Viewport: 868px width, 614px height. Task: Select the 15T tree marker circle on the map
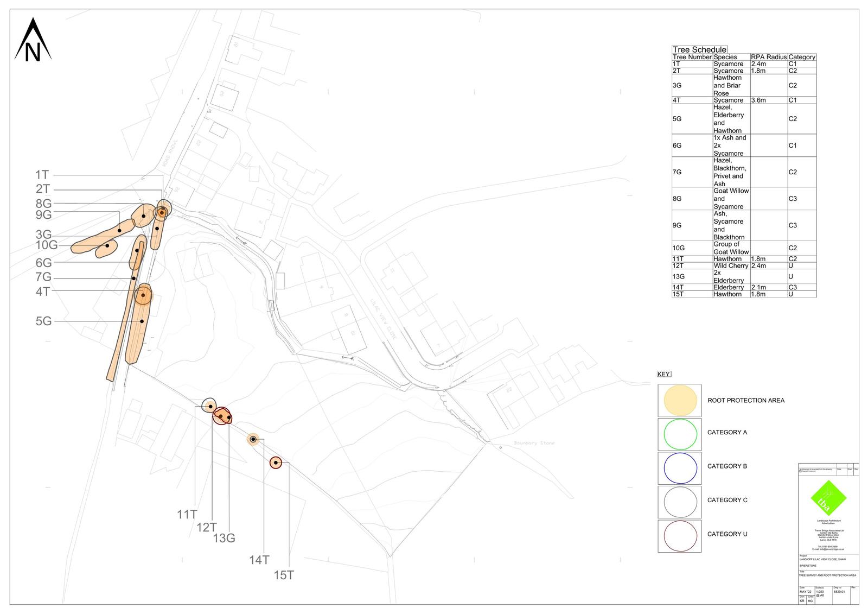tap(276, 463)
